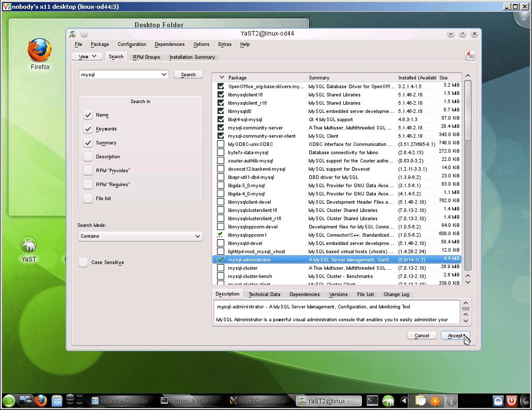Click the virtual desktop pager in taskbar

coord(75,401)
